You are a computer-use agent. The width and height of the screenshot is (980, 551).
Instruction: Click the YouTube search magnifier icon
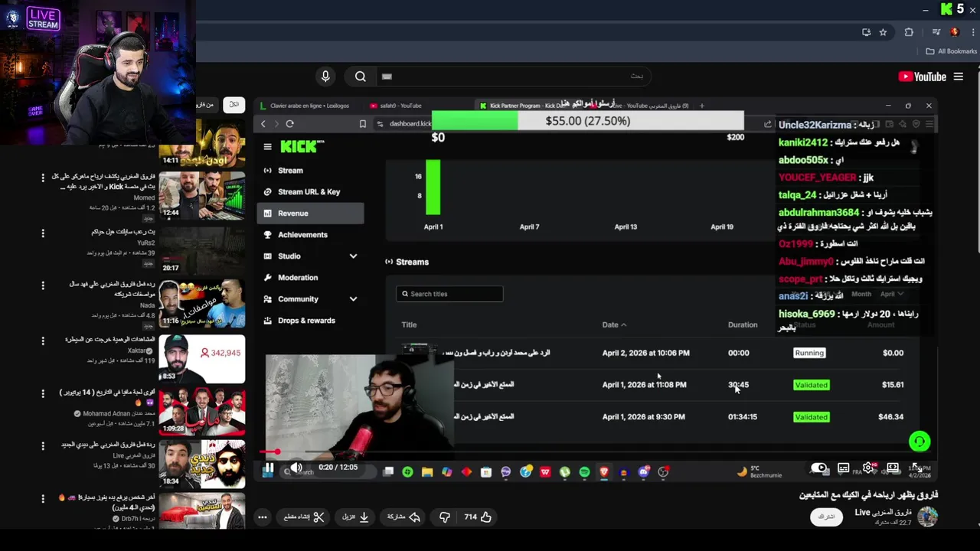tap(360, 77)
